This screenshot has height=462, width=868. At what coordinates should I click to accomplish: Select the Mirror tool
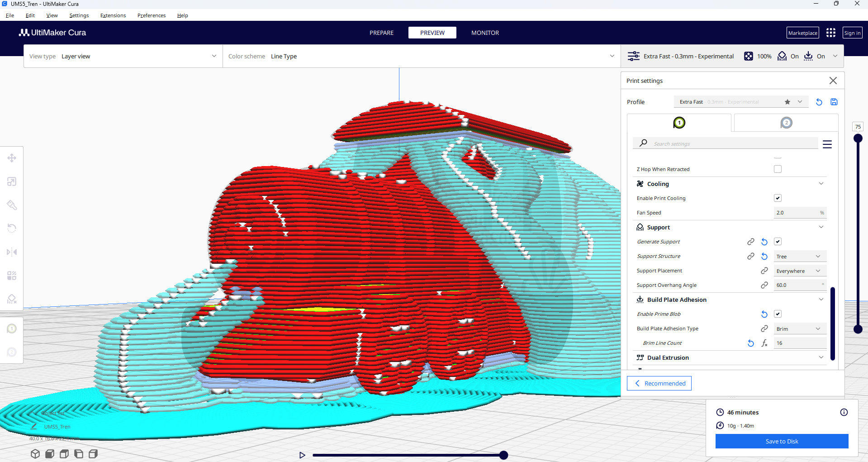12,252
